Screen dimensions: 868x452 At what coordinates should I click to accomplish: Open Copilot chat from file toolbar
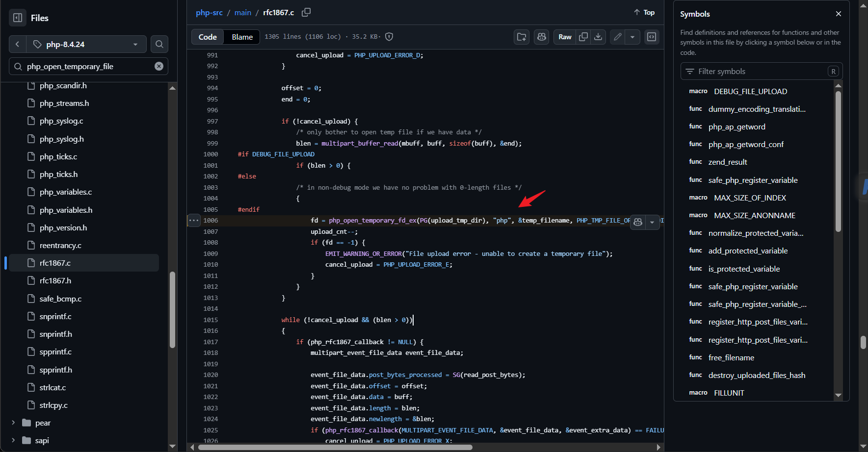542,37
